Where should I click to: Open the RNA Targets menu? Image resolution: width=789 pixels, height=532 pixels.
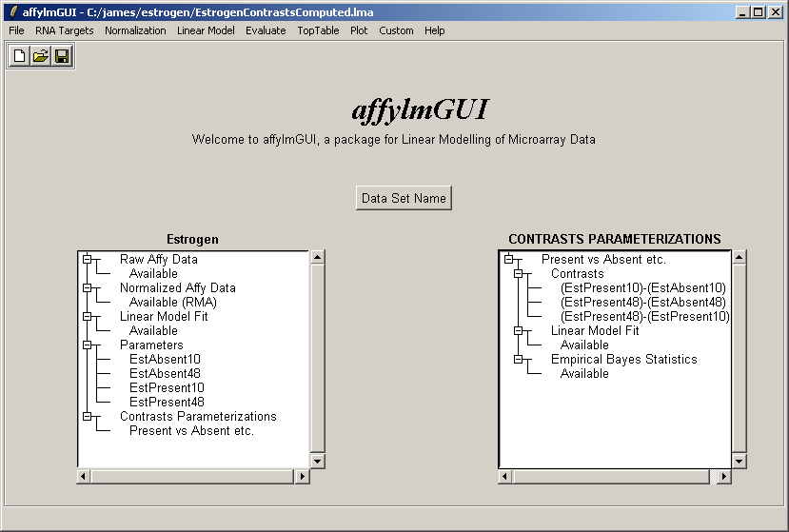point(65,30)
